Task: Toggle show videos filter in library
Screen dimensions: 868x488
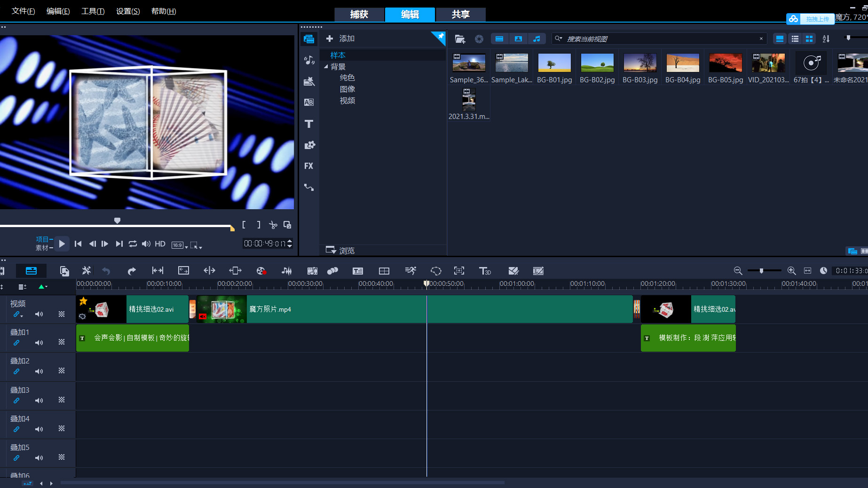Action: click(x=499, y=39)
